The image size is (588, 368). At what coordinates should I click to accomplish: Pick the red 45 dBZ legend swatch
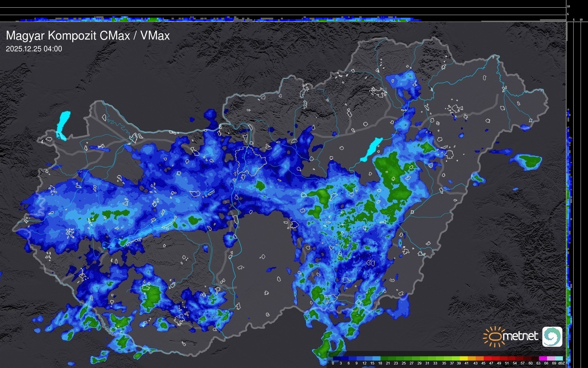click(x=487, y=359)
